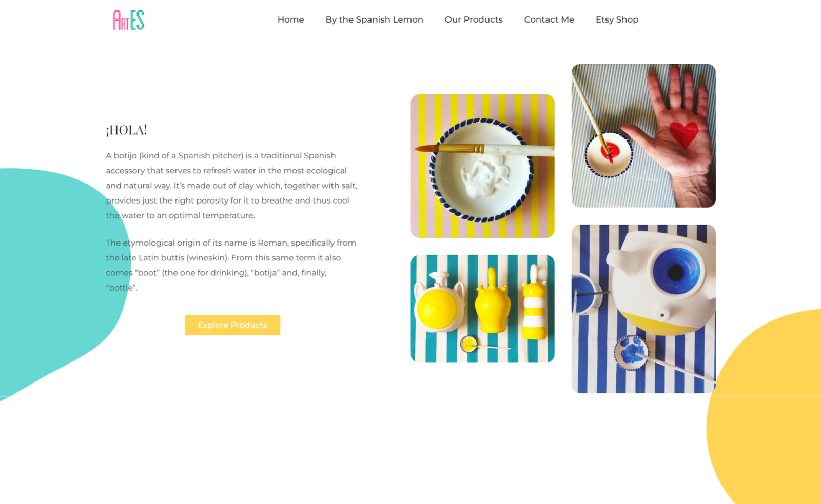The width and height of the screenshot is (821, 504).
Task: Select Contact Me in navigation
Action: pos(549,19)
